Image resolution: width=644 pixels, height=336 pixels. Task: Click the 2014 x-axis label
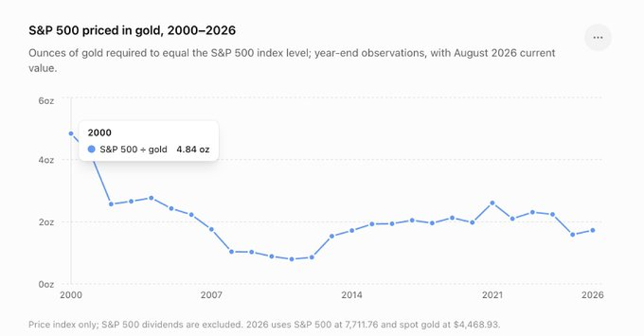[x=352, y=295]
